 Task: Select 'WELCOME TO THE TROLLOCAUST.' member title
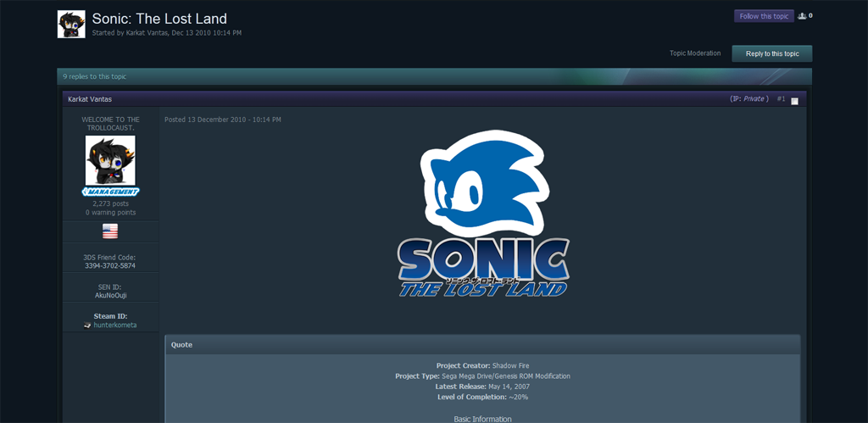(x=111, y=124)
